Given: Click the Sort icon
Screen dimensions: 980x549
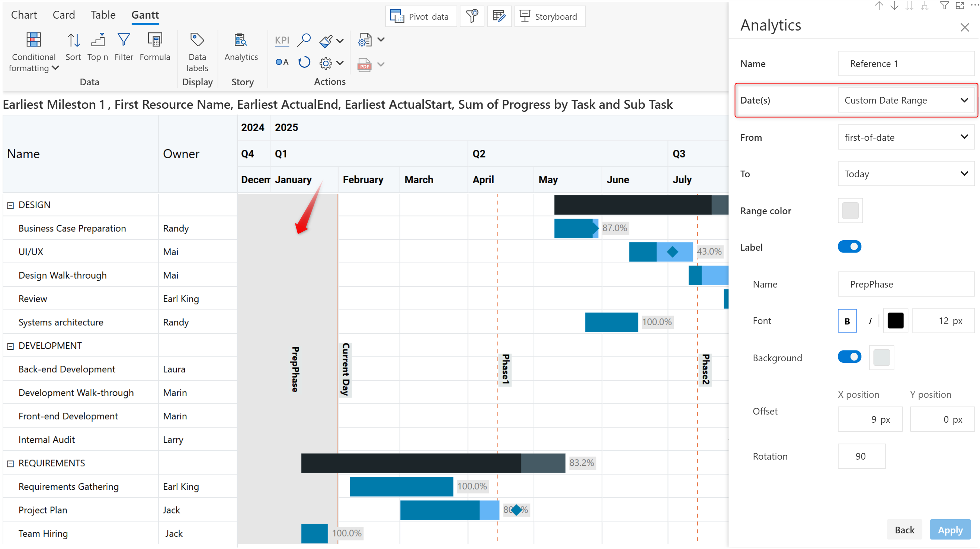Looking at the screenshot, I should click(73, 40).
